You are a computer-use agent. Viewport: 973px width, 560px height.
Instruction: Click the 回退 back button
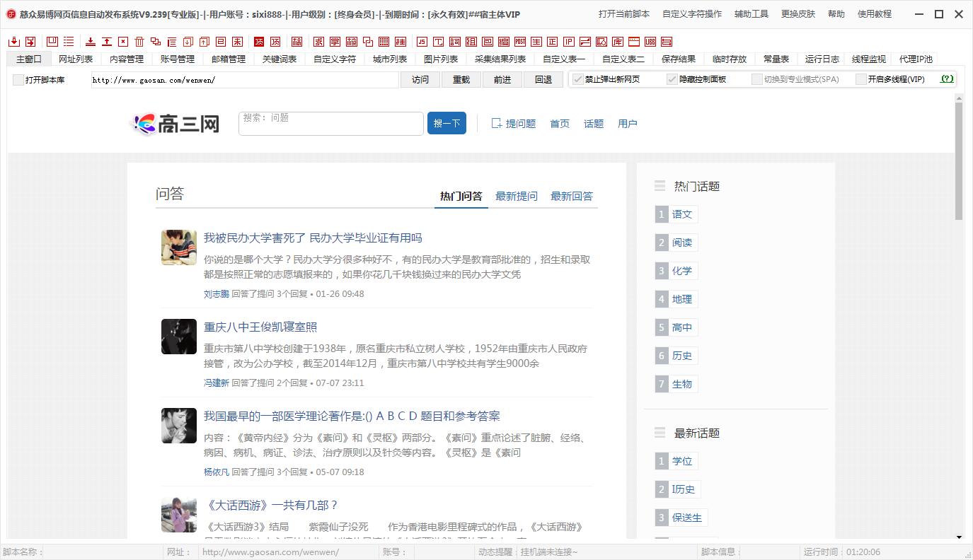543,80
